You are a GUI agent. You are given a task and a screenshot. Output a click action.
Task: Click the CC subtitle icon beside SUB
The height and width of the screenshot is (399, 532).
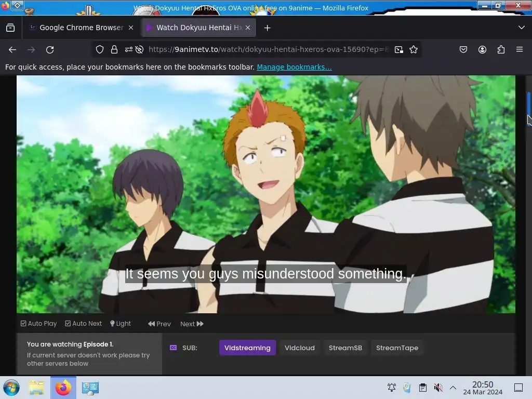[173, 348]
